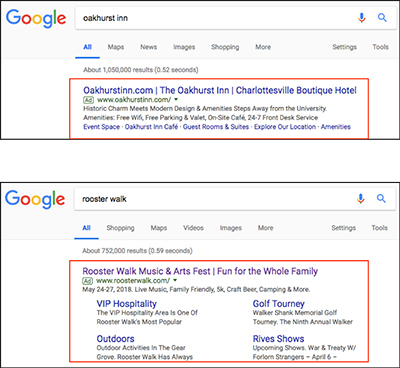
Task: Click magnifier search icon in oakhurst inn box
Action: (x=382, y=18)
